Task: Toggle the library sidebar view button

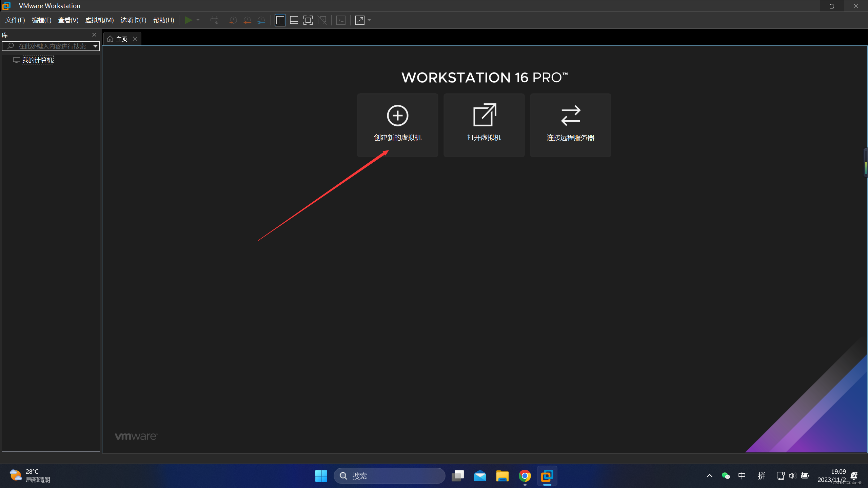Action: click(280, 20)
